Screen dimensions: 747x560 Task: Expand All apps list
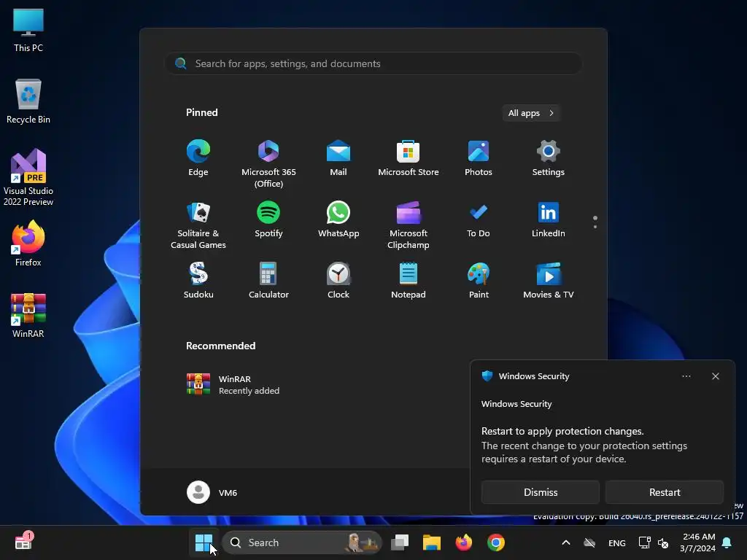(531, 113)
